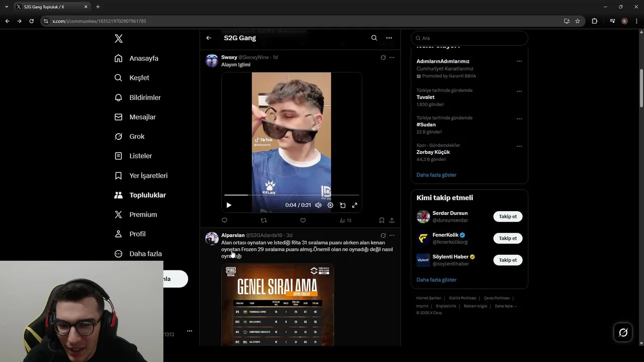This screenshot has height=362, width=644.
Task: Open the Genel Sıralama image
Action: pyautogui.click(x=278, y=305)
